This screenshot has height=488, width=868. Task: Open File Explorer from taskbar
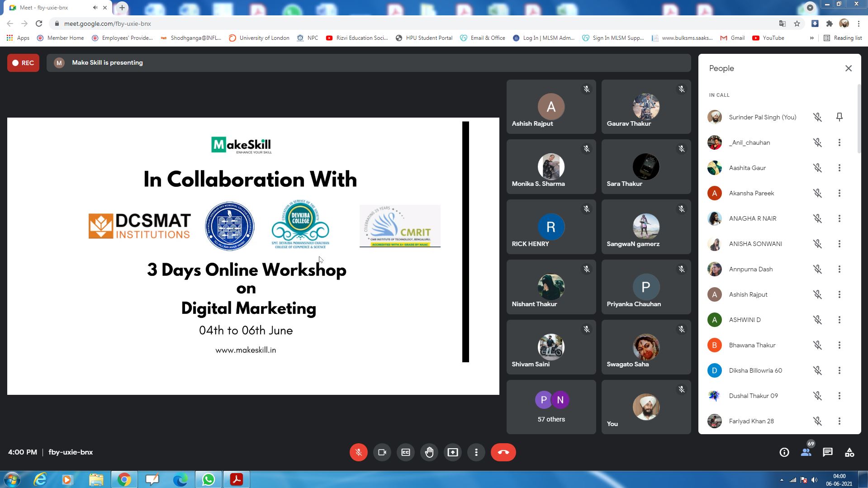(x=96, y=479)
